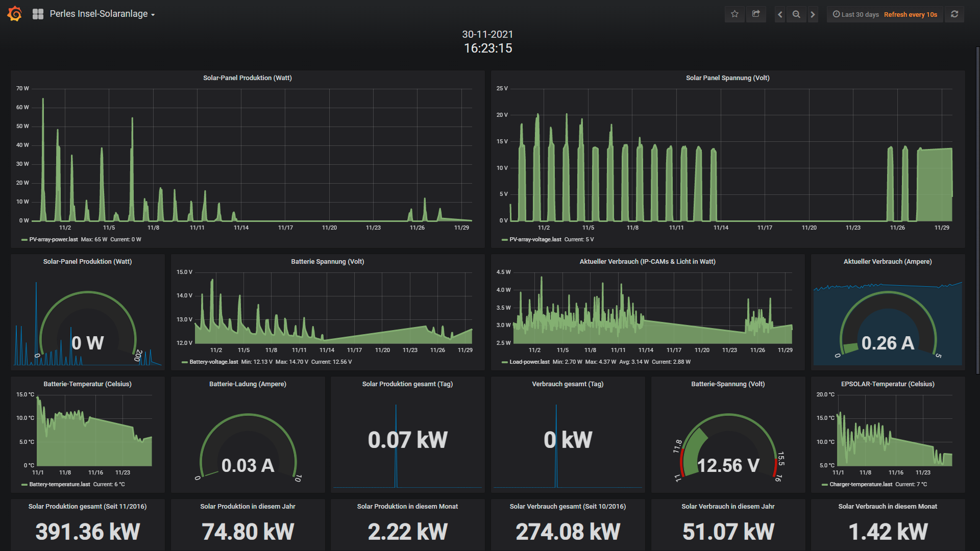Image resolution: width=980 pixels, height=551 pixels.
Task: Click the share dashboard icon
Action: pos(756,14)
